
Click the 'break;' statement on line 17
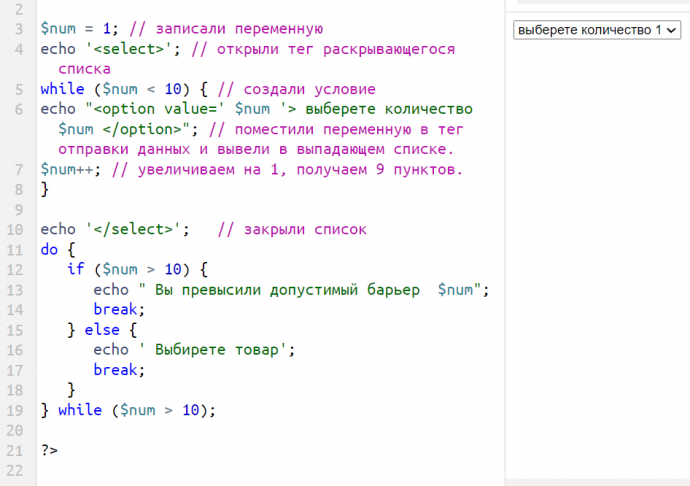click(x=119, y=370)
